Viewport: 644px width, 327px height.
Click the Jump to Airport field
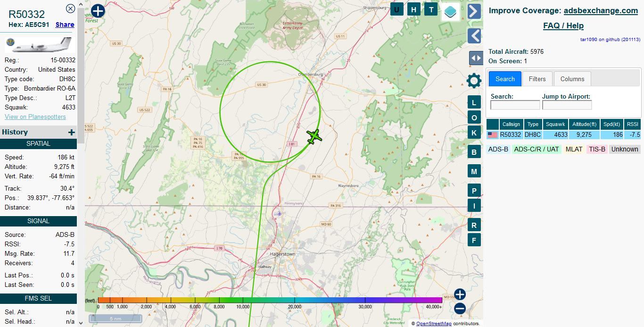pos(567,105)
